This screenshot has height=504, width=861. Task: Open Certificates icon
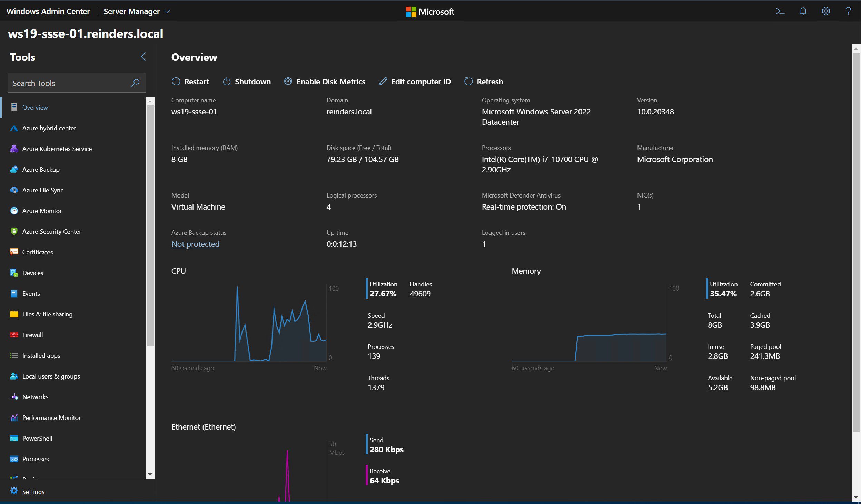click(14, 252)
